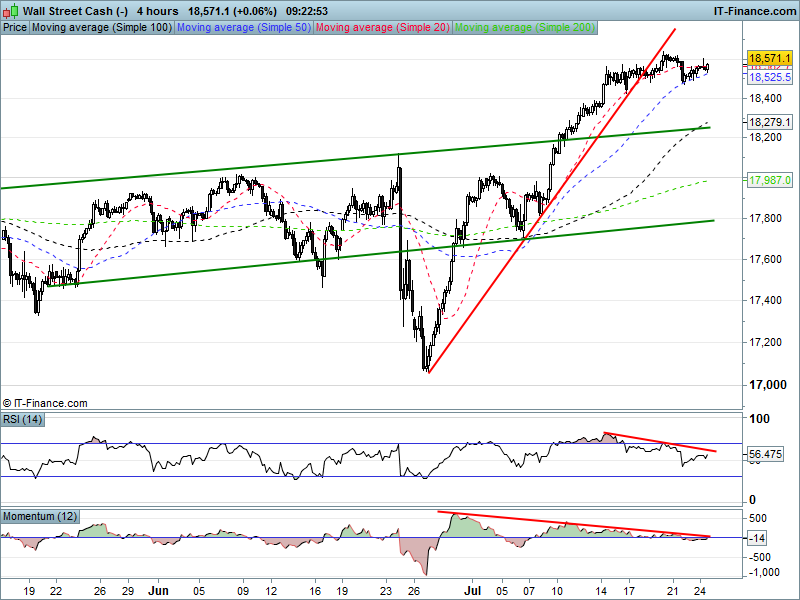
Task: Click the Jun month label on time axis
Action: click(x=158, y=591)
